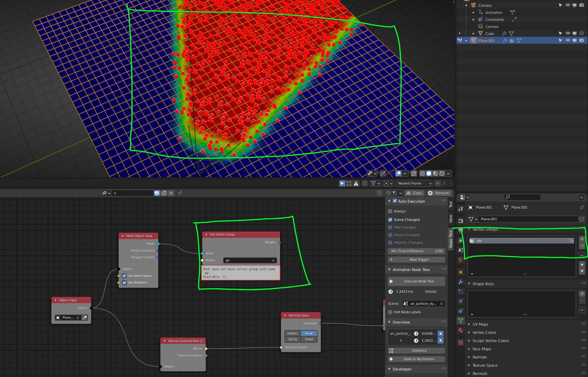Open the Particle Properties tab
This screenshot has height=377, width=588.
pyautogui.click(x=460, y=292)
